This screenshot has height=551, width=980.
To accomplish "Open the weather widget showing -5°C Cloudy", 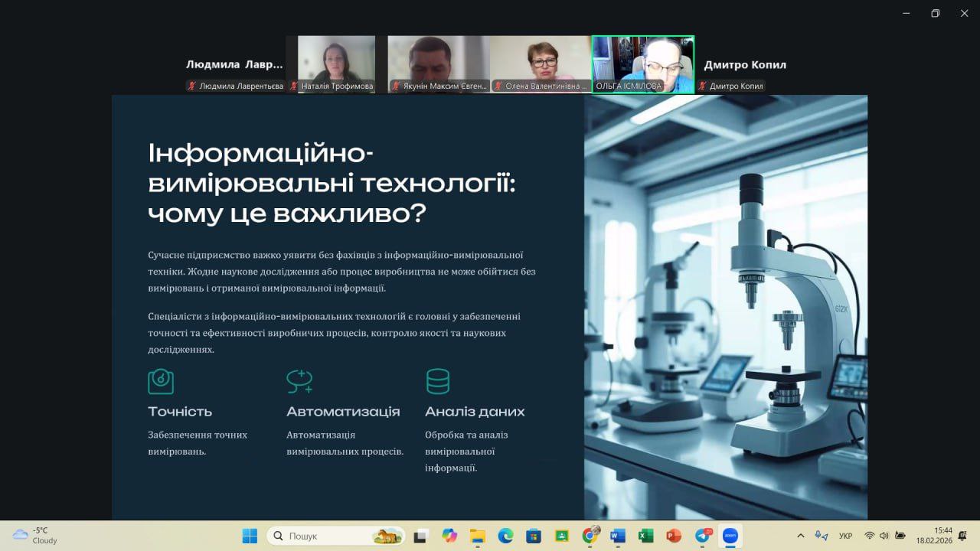I will (x=35, y=536).
